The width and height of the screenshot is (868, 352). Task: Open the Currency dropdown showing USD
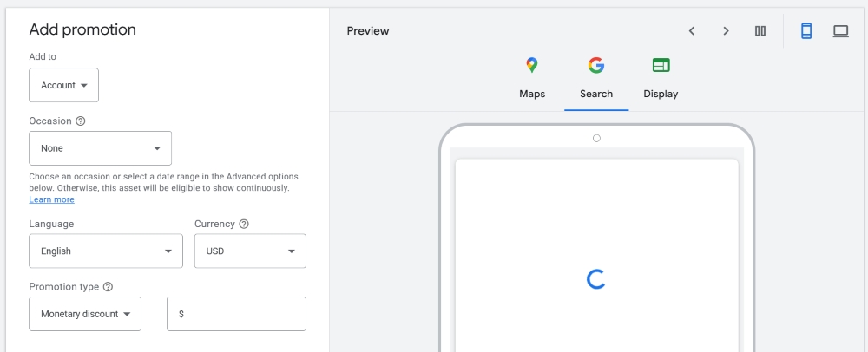coord(250,251)
